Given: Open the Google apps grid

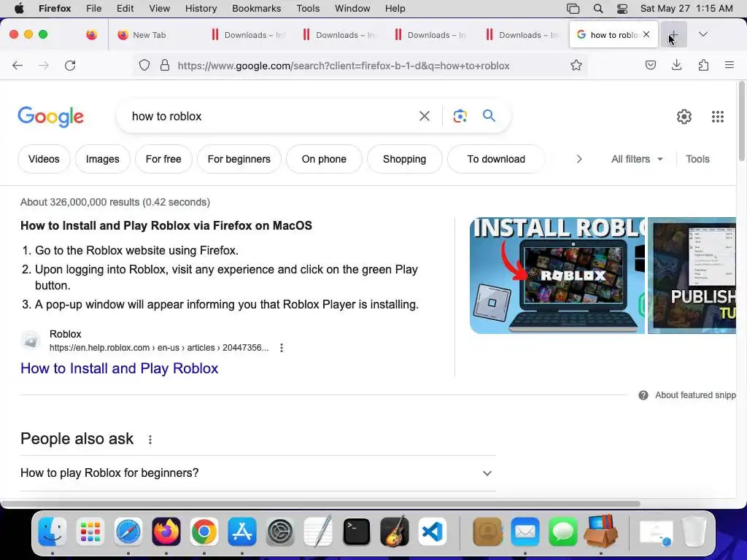Looking at the screenshot, I should point(718,116).
